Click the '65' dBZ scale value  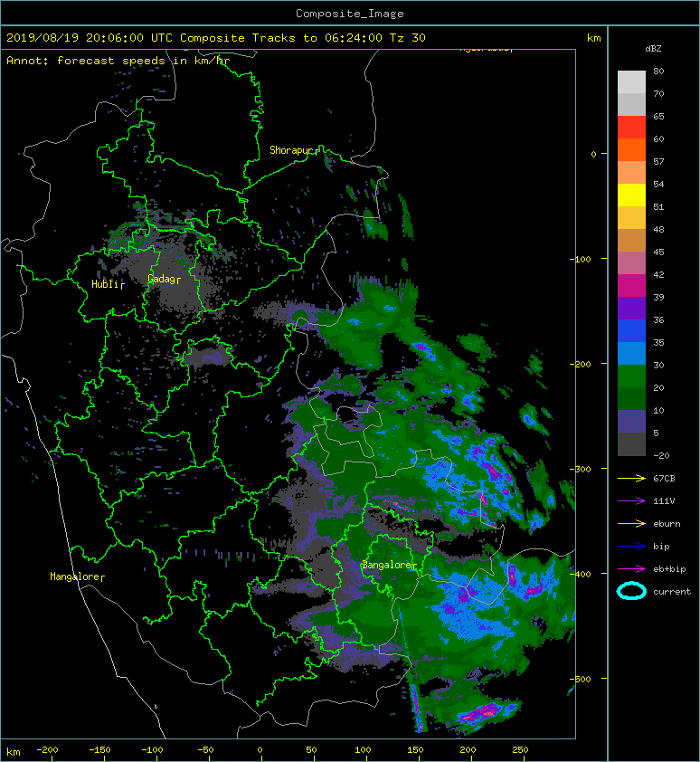pyautogui.click(x=658, y=116)
